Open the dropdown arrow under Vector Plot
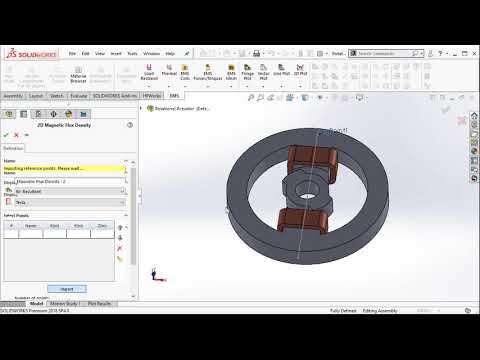Screen dimensions: 480x360 (263, 86)
